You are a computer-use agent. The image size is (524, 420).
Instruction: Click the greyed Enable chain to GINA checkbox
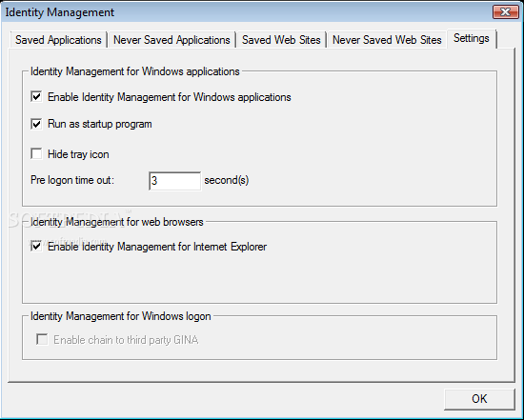tap(42, 339)
